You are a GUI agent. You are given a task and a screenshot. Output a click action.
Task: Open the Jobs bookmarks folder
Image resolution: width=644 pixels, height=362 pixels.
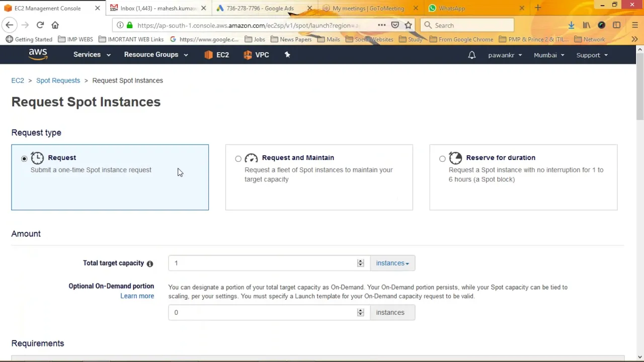point(255,39)
